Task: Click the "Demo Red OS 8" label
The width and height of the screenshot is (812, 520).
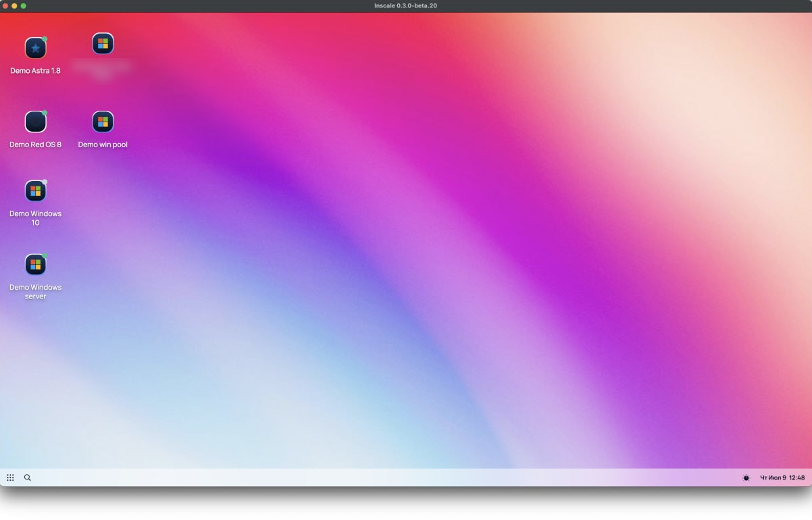Action: (35, 145)
